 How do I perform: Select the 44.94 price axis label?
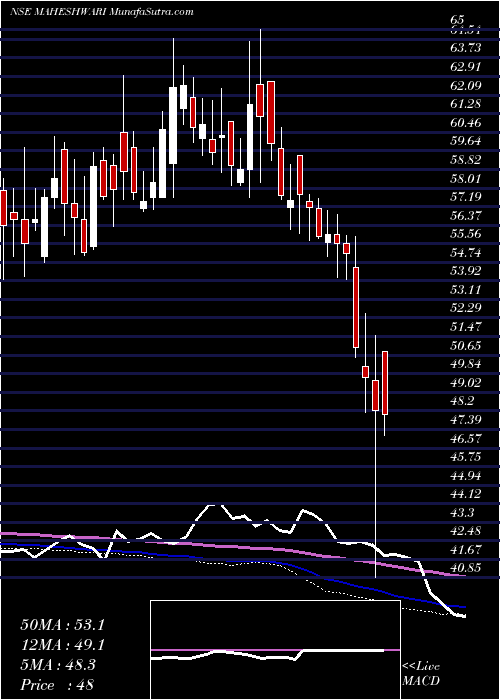pos(466,476)
